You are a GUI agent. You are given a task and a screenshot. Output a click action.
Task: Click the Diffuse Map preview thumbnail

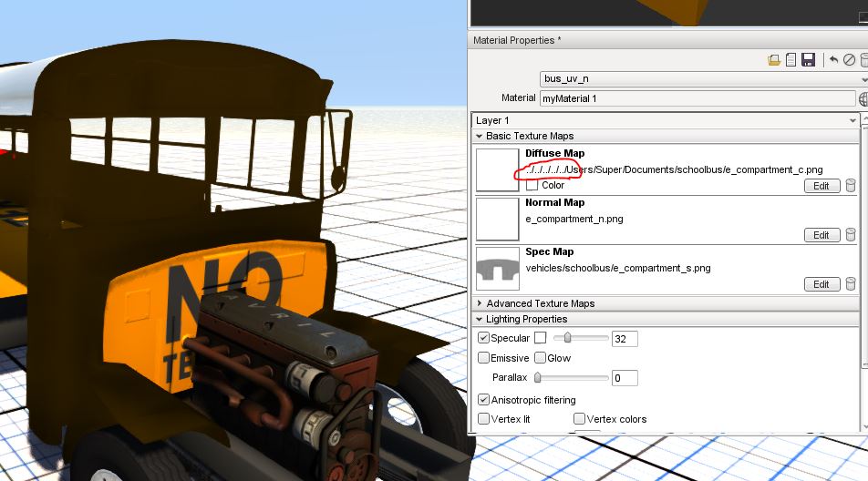[x=498, y=169]
